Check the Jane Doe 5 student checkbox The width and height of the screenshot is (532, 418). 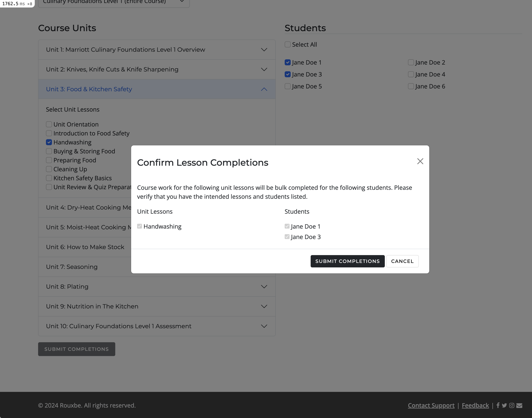[287, 86]
